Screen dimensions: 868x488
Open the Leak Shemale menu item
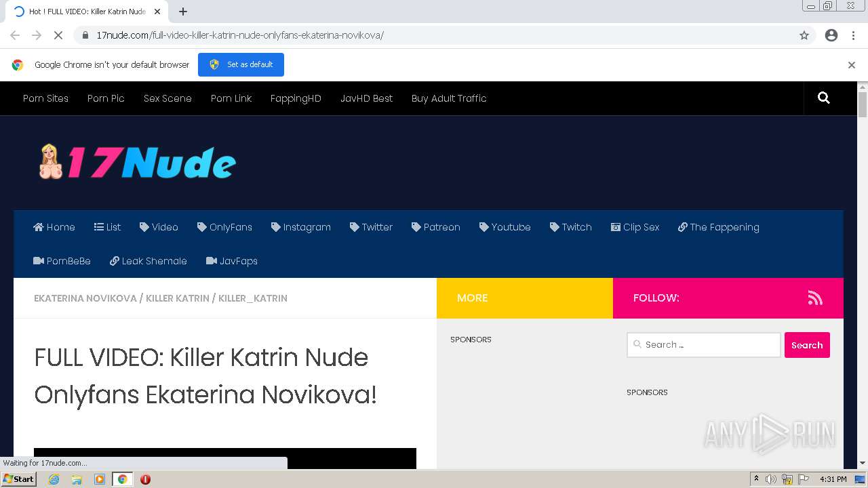(149, 261)
